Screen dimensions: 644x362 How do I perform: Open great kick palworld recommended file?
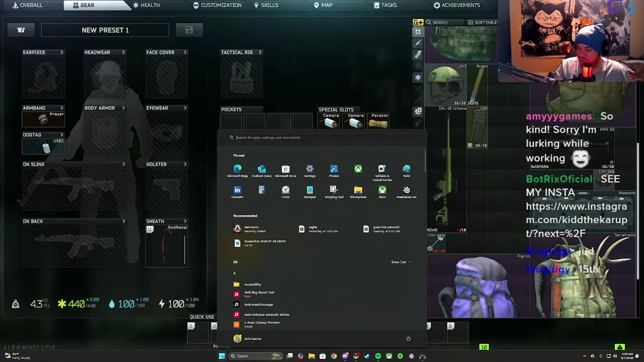381,229
